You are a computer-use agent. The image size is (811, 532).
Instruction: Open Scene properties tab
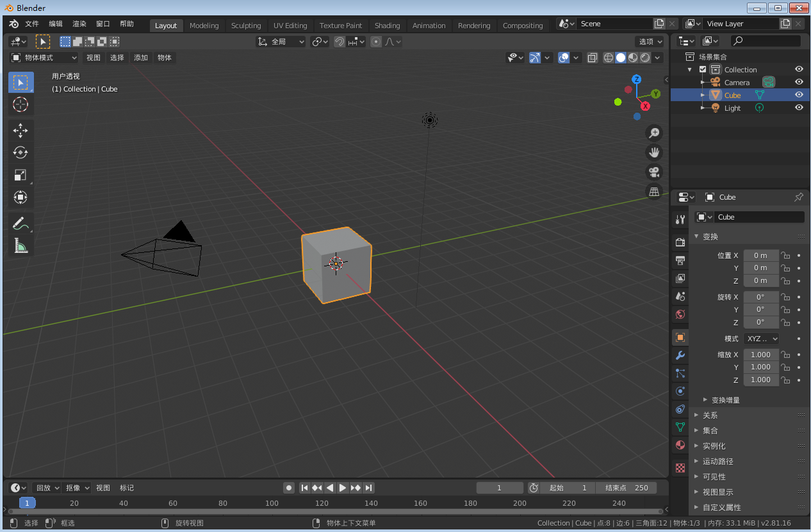tap(680, 296)
